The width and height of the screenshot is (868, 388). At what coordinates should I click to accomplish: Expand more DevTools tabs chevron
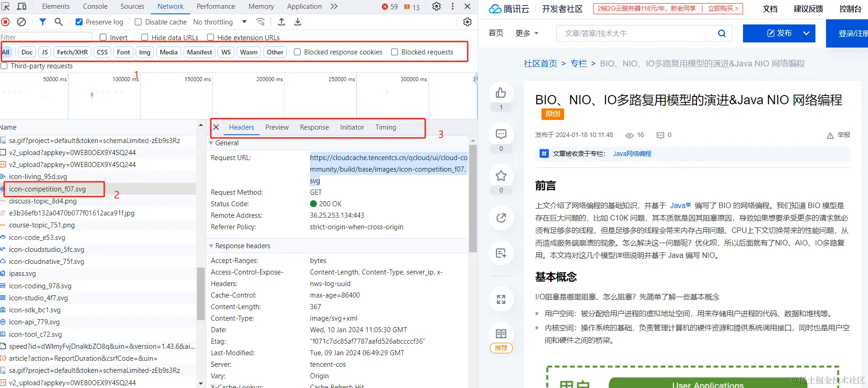pos(334,6)
